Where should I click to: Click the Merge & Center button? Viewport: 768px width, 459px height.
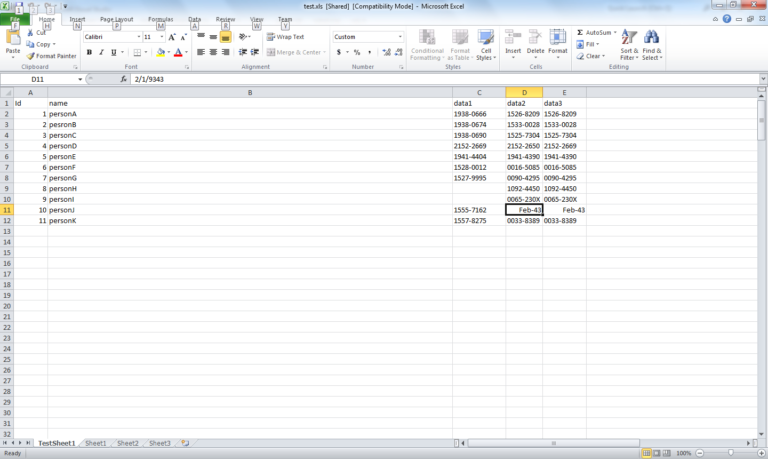click(x=296, y=52)
